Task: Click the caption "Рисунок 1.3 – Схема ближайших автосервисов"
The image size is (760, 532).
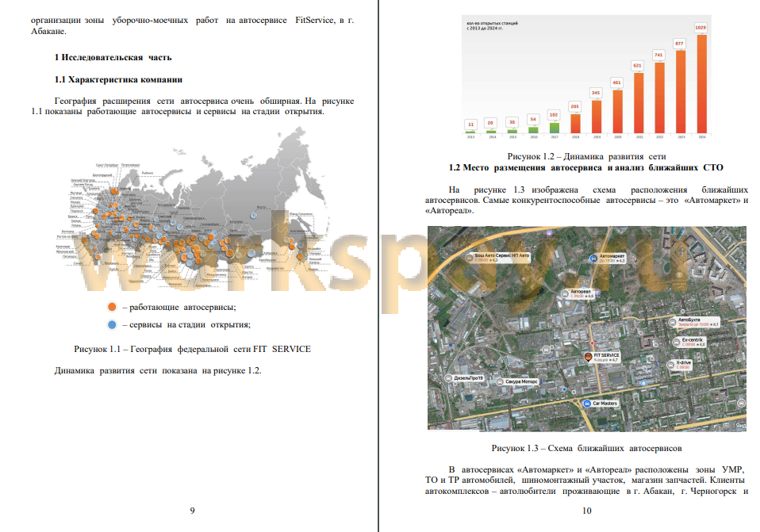Action: click(586, 448)
